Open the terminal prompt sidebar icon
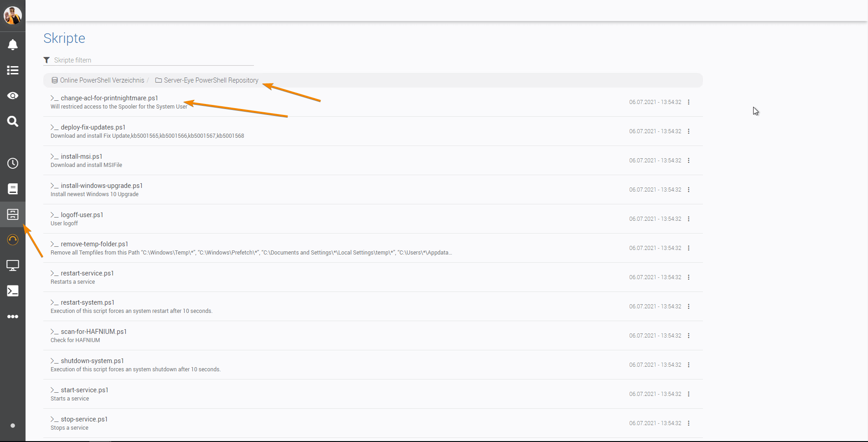This screenshot has width=868, height=442. (13, 291)
